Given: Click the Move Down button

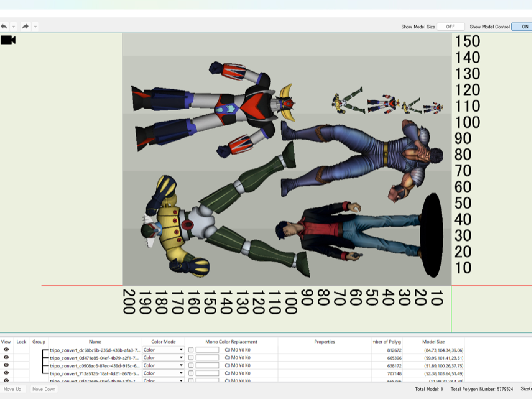Looking at the screenshot, I should (44, 389).
